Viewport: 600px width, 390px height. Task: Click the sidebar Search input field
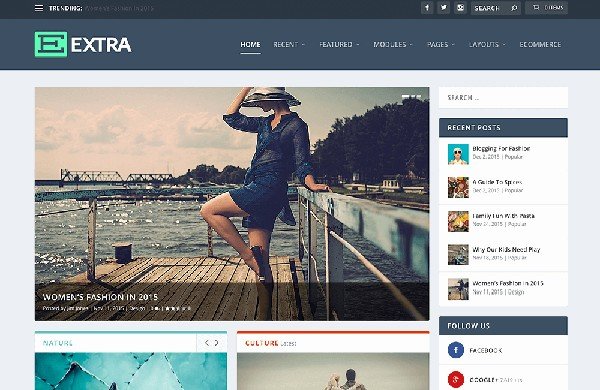(503, 98)
